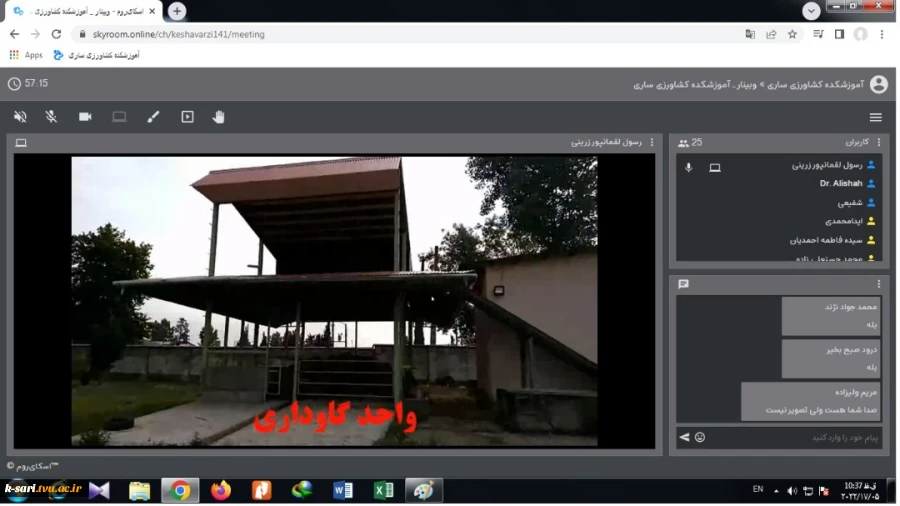This screenshot has width=900, height=506.
Task: Toggle the muted microphone icon
Action: click(x=51, y=117)
